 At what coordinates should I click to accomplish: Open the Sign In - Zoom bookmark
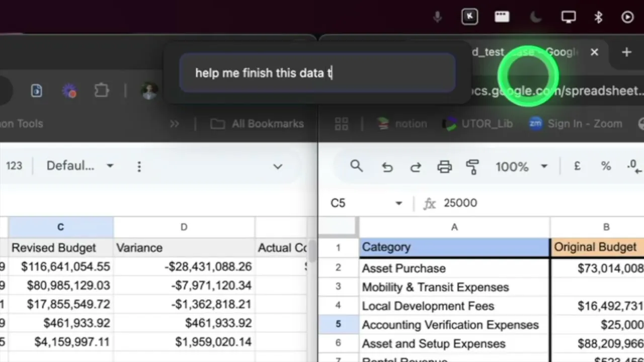576,124
